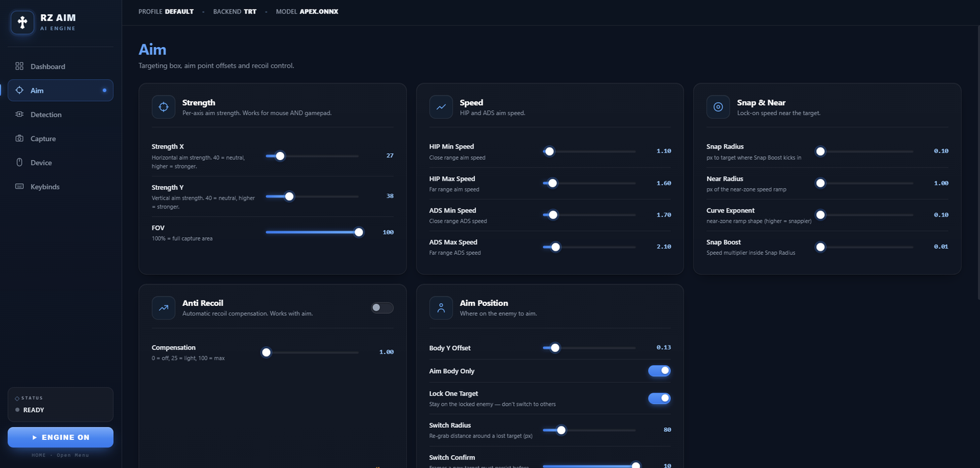Click the HIP Max Speed slider
Screen dimensions: 980x468
[x=589, y=183]
